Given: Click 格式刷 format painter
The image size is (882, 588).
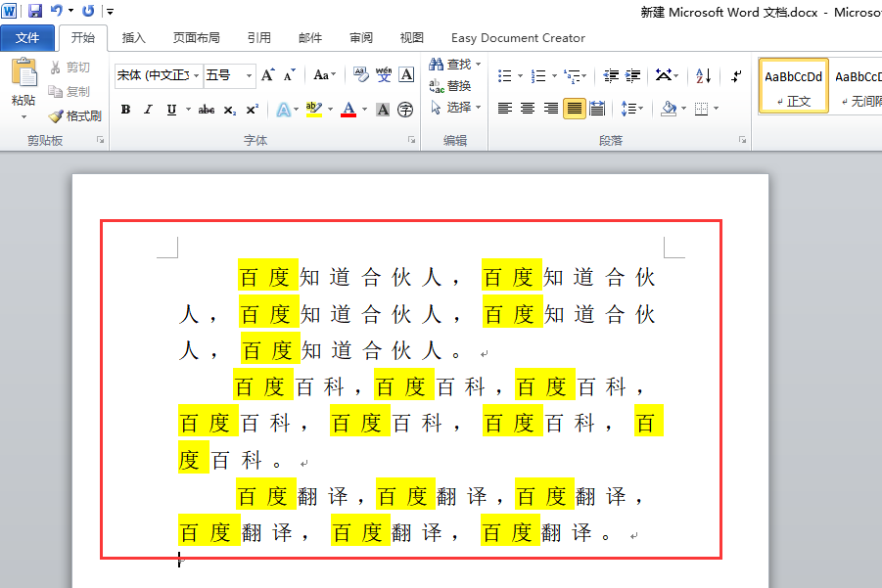Looking at the screenshot, I should [x=75, y=115].
